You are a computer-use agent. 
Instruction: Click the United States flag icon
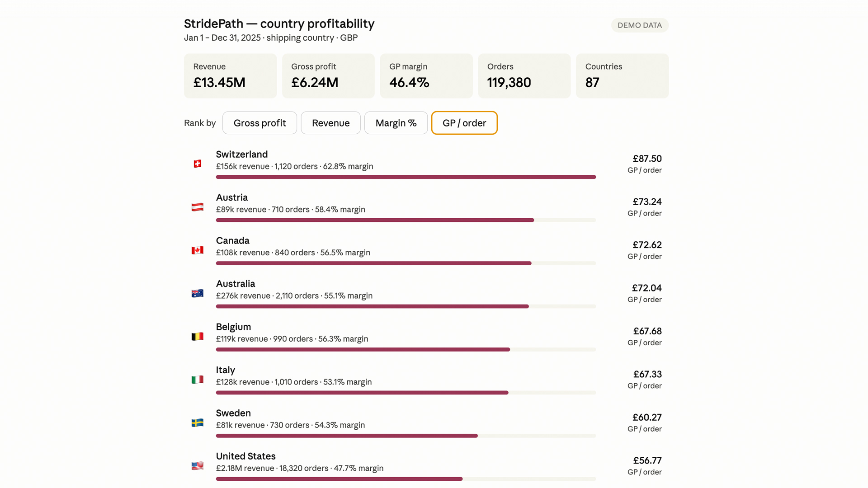pos(198,466)
